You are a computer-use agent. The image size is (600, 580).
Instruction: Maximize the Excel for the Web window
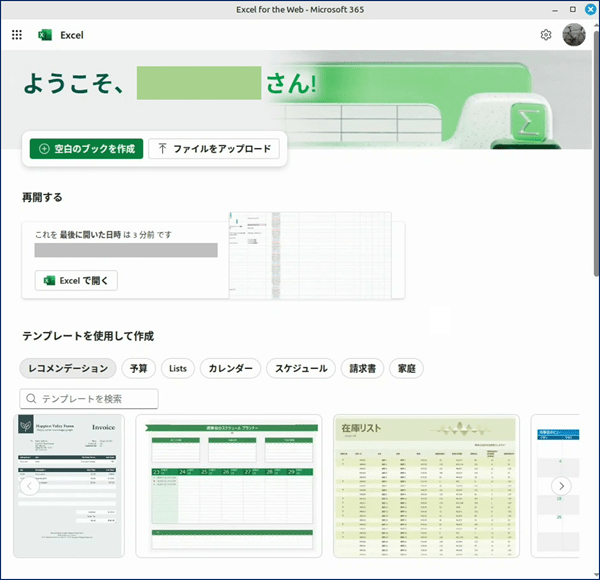click(x=572, y=10)
